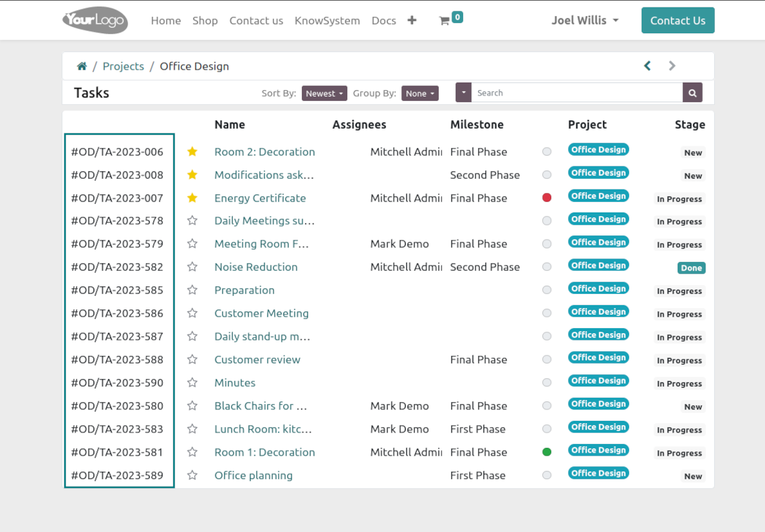Open the Group By None dropdown
The image size is (765, 532).
(x=420, y=93)
